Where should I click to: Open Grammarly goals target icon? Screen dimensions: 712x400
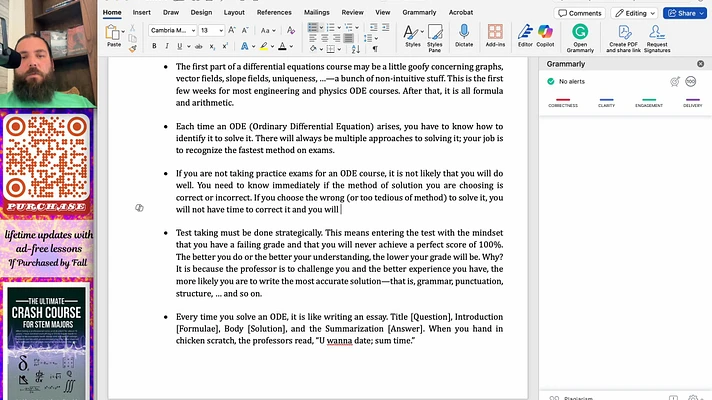point(675,81)
